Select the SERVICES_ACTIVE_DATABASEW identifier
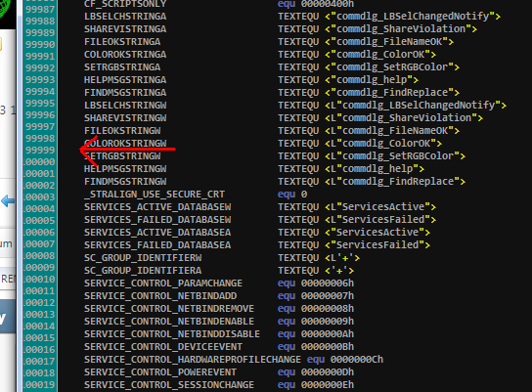 coord(157,207)
